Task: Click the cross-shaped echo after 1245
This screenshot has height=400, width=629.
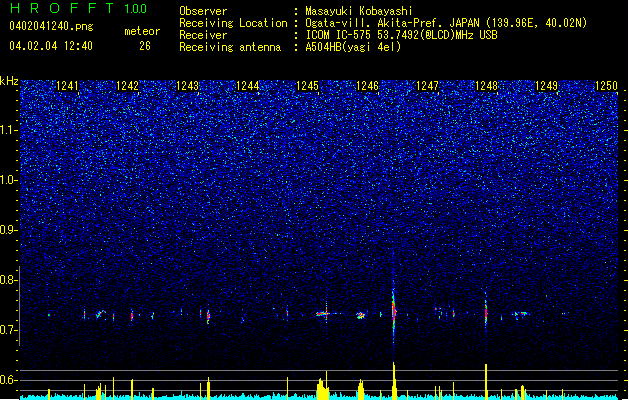Action: pos(325,314)
